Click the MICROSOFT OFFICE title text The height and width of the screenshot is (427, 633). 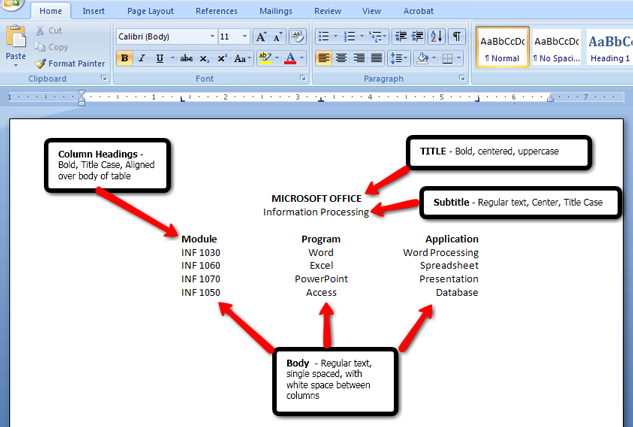316,198
